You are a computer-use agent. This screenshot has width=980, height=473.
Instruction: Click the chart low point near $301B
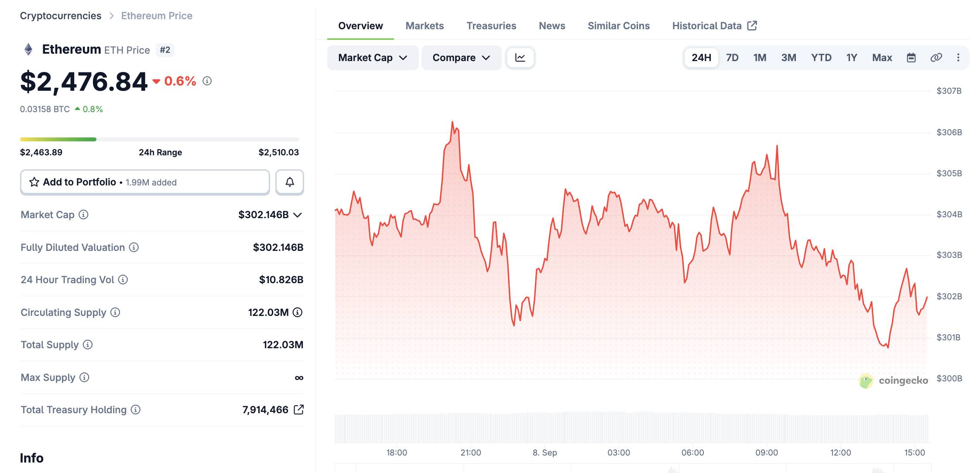tap(887, 347)
